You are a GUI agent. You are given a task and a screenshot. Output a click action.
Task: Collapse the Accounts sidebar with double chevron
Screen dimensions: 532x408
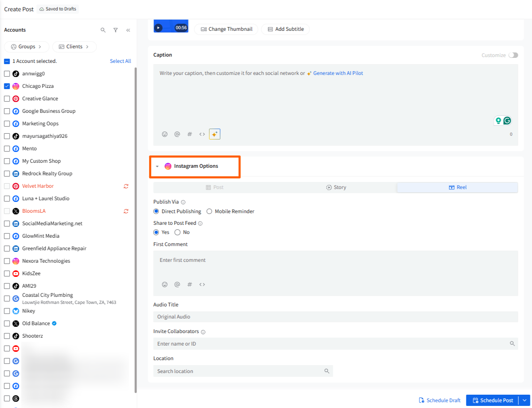tap(128, 30)
